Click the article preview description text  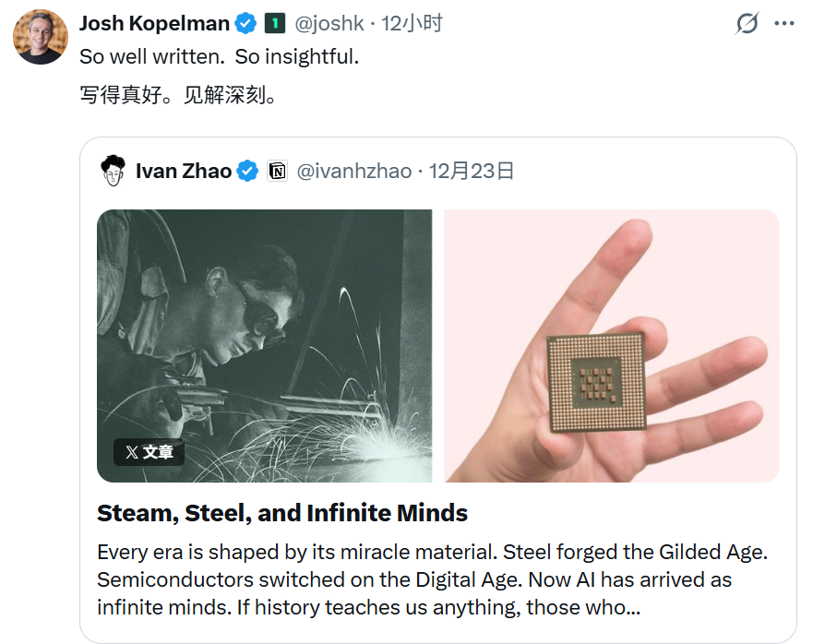[x=434, y=579]
